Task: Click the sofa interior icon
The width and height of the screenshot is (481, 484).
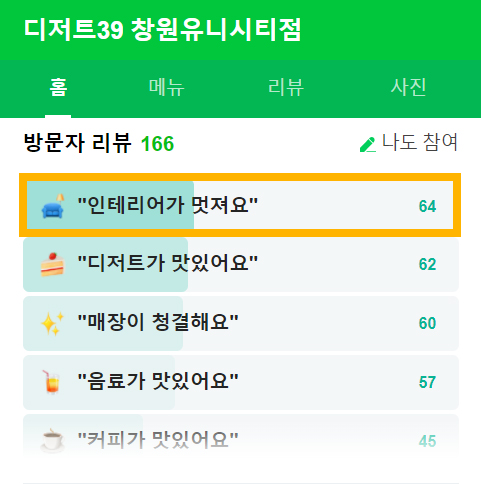Action: 53,206
